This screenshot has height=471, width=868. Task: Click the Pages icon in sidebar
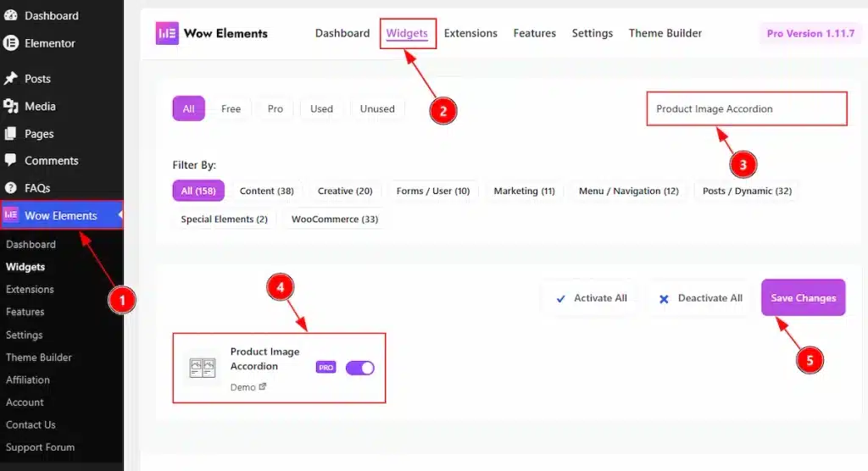(x=10, y=133)
